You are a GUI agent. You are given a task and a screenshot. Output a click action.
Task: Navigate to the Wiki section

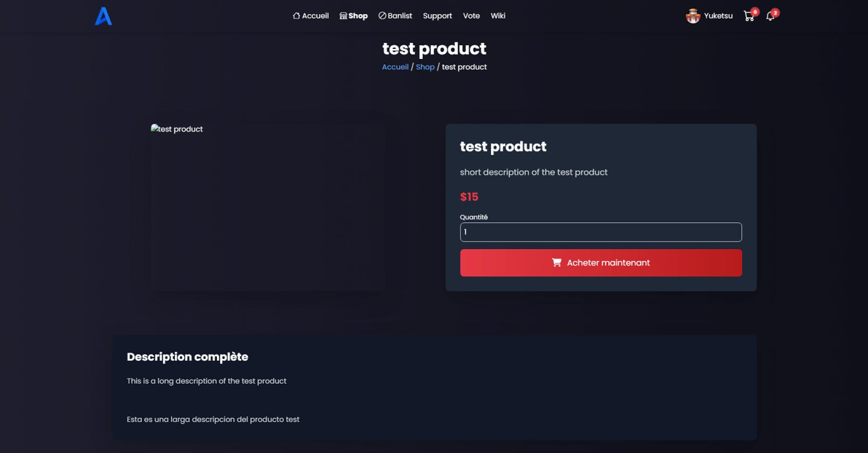(498, 16)
